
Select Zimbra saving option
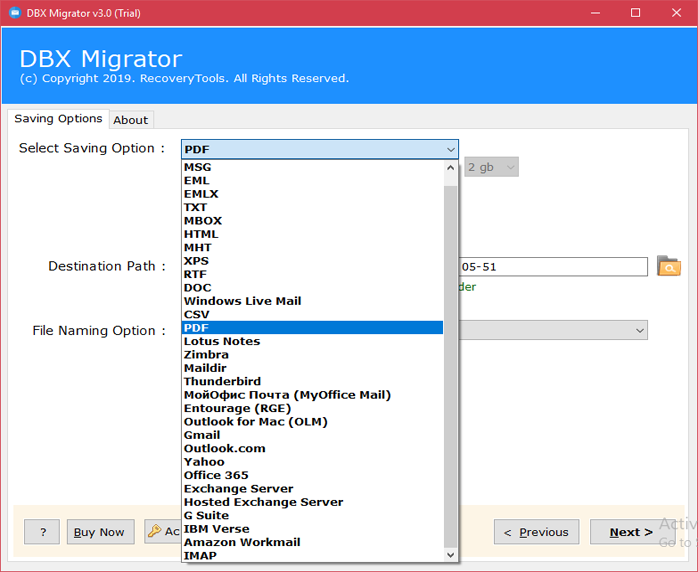312,354
